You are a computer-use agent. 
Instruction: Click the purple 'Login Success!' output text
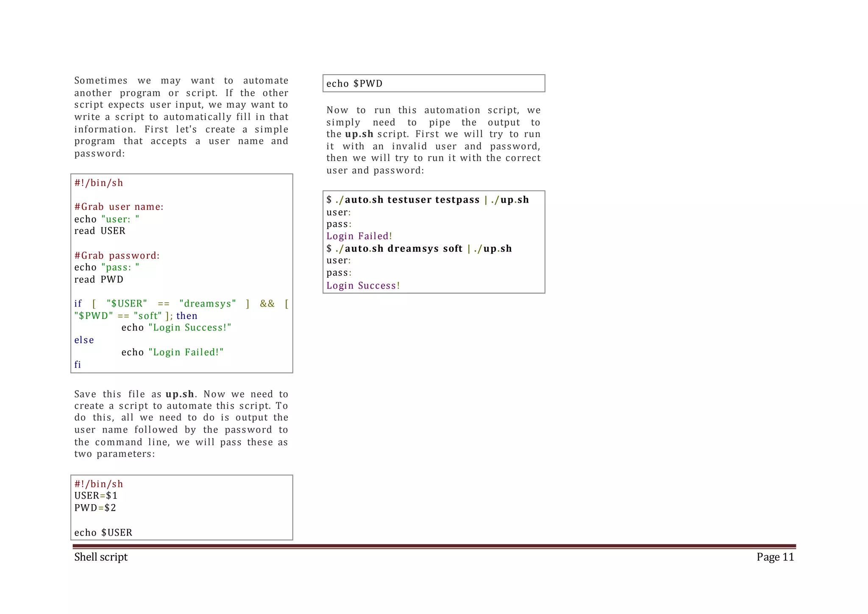coord(363,286)
